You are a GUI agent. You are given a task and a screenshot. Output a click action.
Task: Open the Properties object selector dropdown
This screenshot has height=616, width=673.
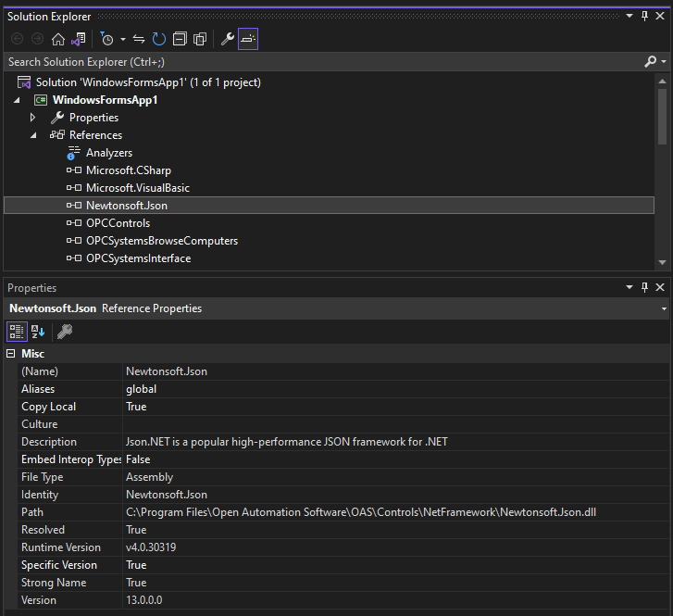pyautogui.click(x=665, y=308)
